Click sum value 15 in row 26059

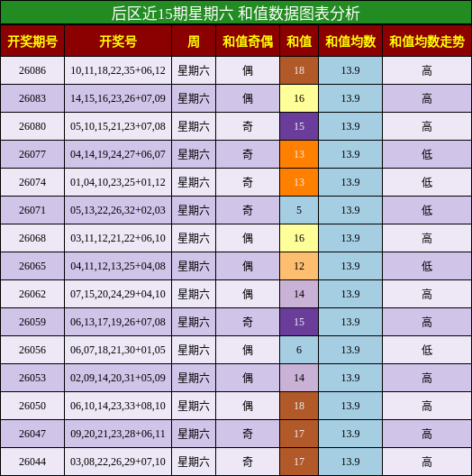(299, 322)
